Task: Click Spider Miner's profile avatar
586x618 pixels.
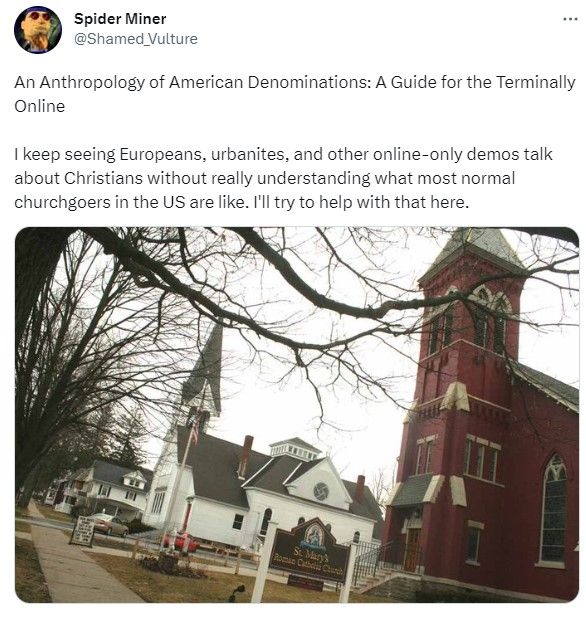Action: coord(38,30)
